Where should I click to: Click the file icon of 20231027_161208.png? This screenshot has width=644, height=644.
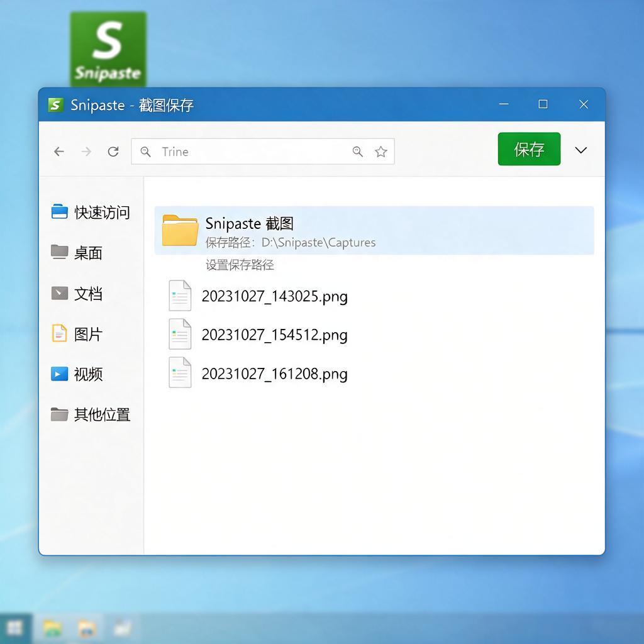[180, 372]
